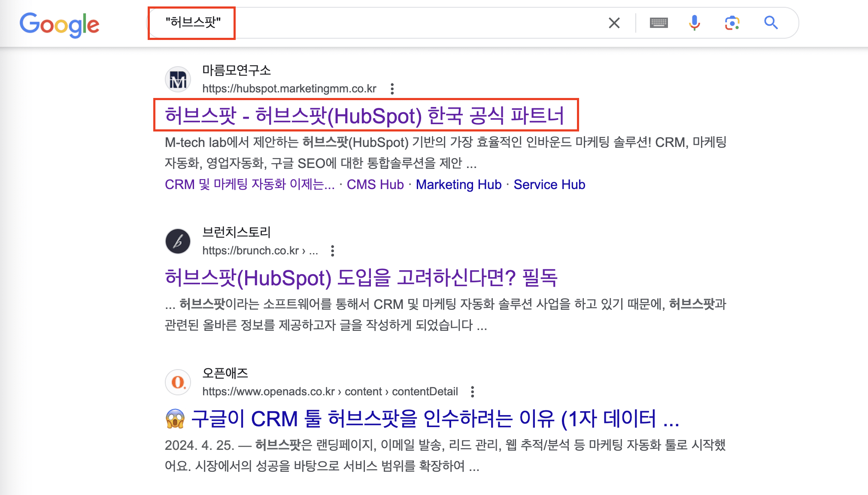
Task: Open the Marketing Hub sitelink
Action: (x=458, y=184)
